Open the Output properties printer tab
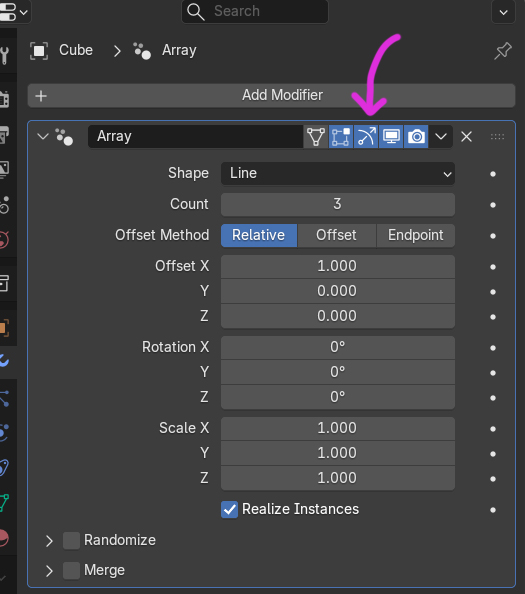The image size is (525, 594). pos(5,135)
